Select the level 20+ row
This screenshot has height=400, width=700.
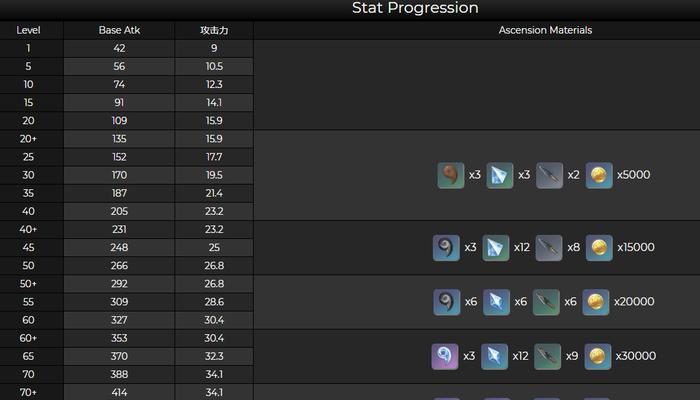click(x=127, y=139)
